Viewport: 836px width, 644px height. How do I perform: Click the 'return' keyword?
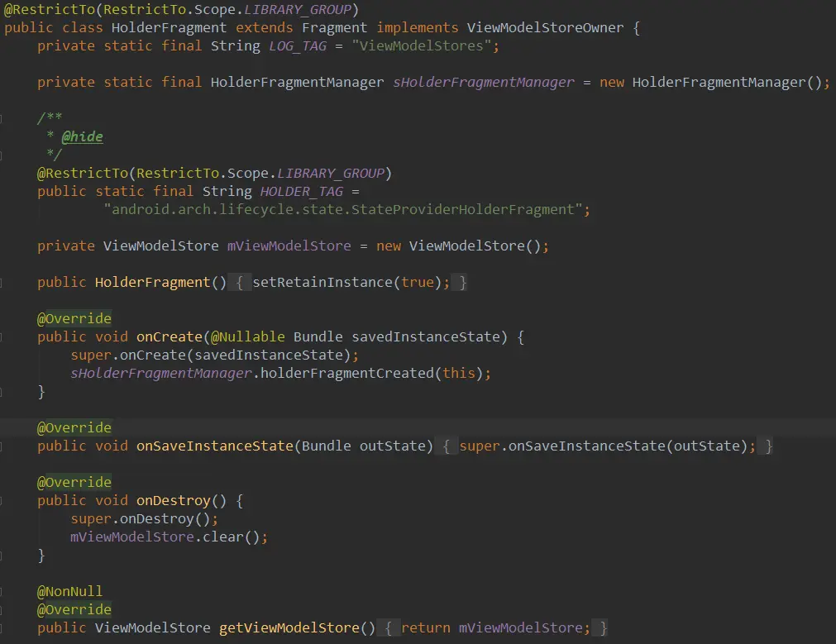(x=426, y=627)
